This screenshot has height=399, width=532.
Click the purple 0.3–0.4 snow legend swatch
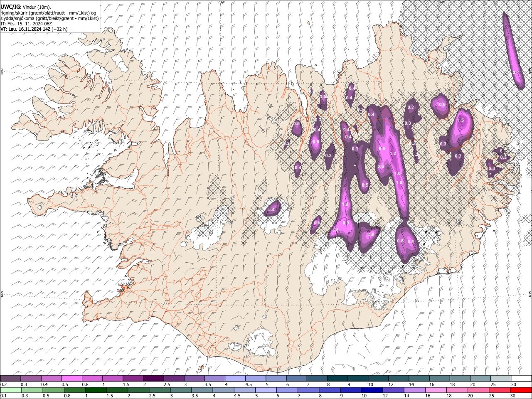(x=31, y=379)
